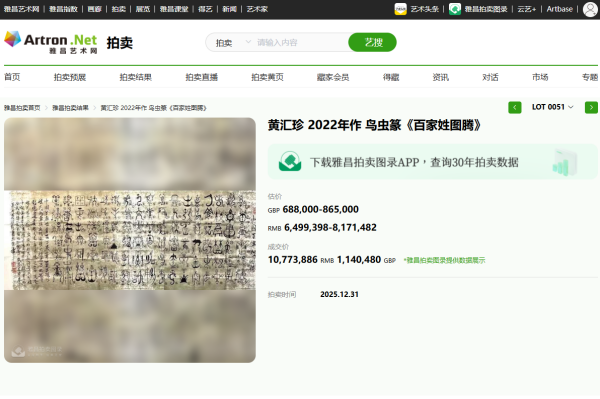Click the green 雅昌拍卖图录 app icon

[x=455, y=9]
